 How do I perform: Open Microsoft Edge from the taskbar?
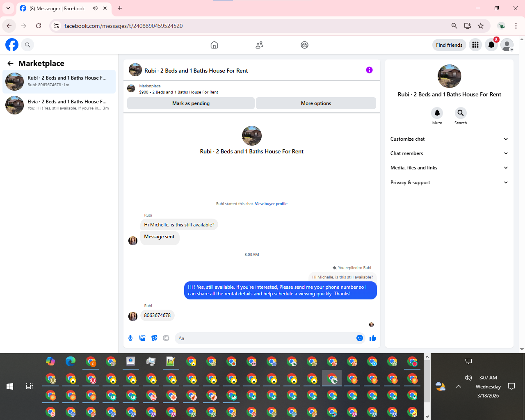[x=71, y=361]
